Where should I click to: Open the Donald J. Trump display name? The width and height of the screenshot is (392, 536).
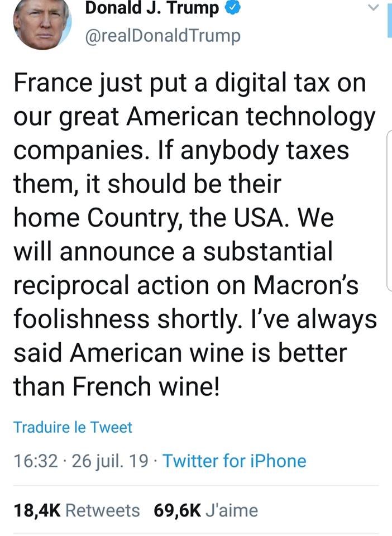[151, 9]
